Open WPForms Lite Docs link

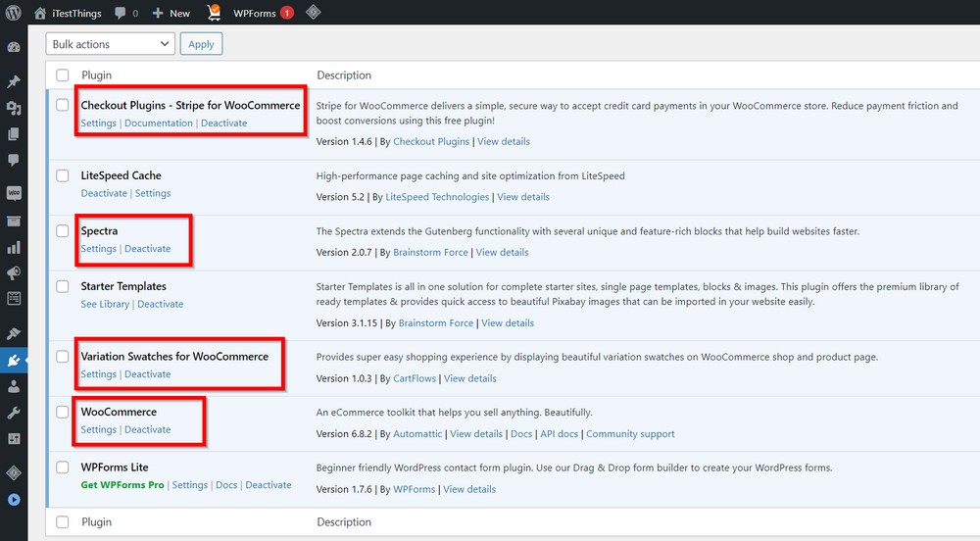click(x=226, y=485)
